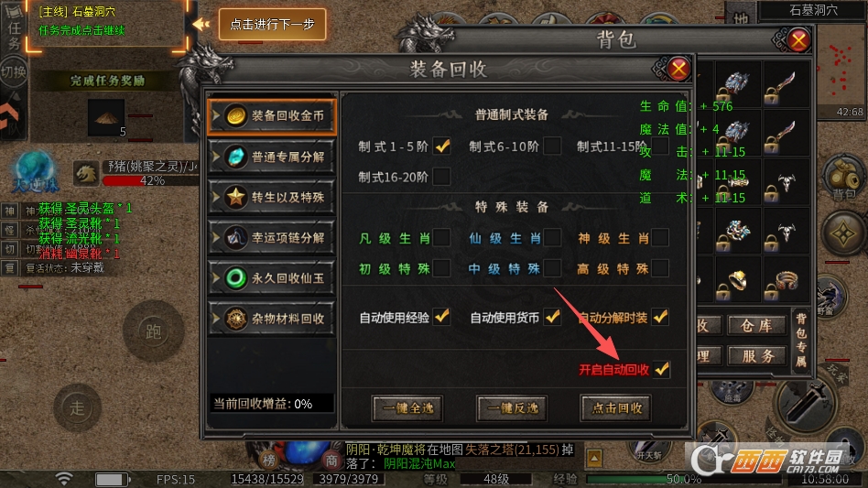Expand the 幸运项链分解 category
Screen dimensions: 868x488
(x=272, y=238)
